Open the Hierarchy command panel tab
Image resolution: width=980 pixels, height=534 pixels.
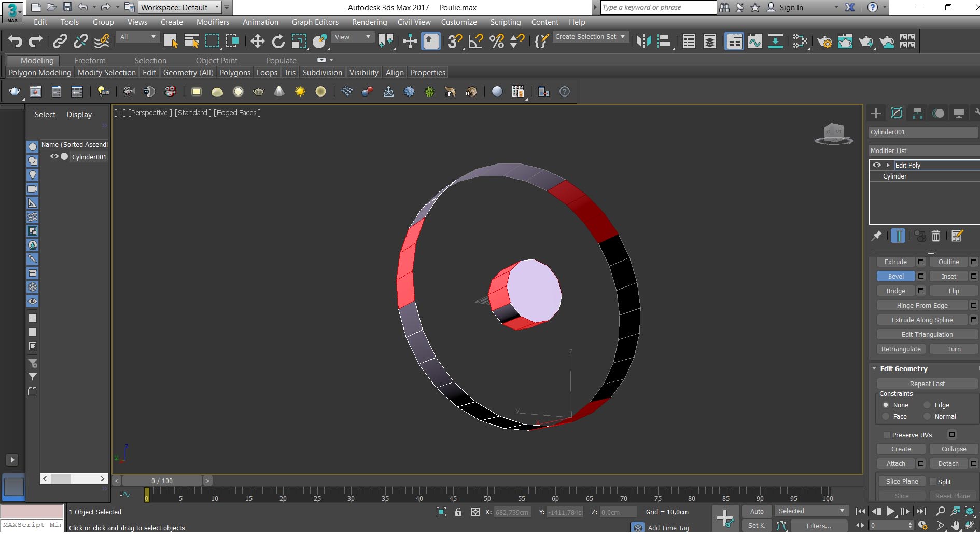917,113
